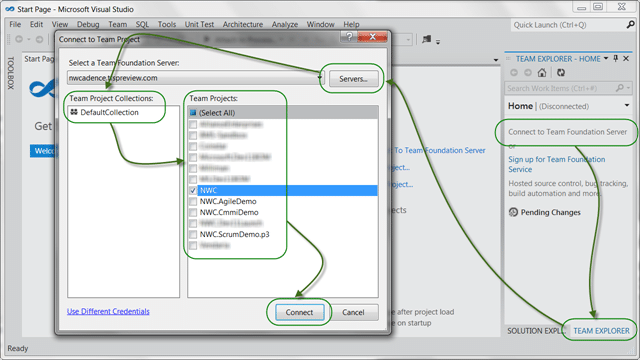
Task: Pin the Team Explorer panel
Action: pyautogui.click(x=616, y=59)
